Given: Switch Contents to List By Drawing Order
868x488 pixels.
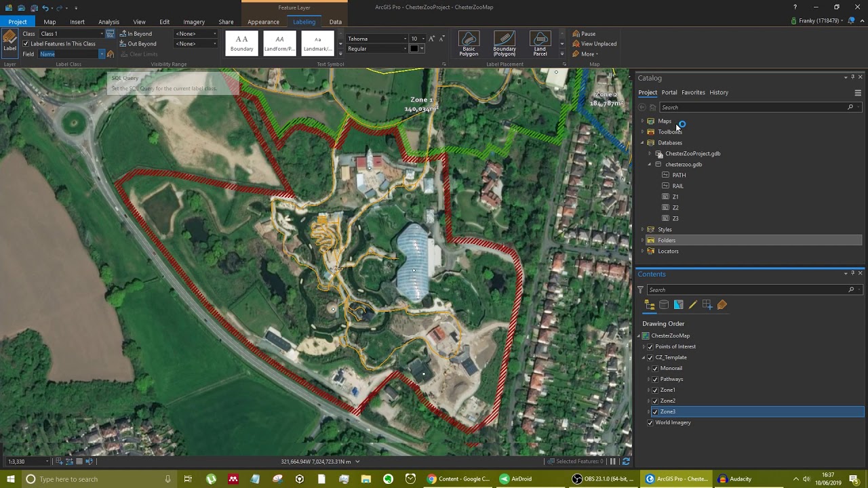Looking at the screenshot, I should [x=650, y=305].
